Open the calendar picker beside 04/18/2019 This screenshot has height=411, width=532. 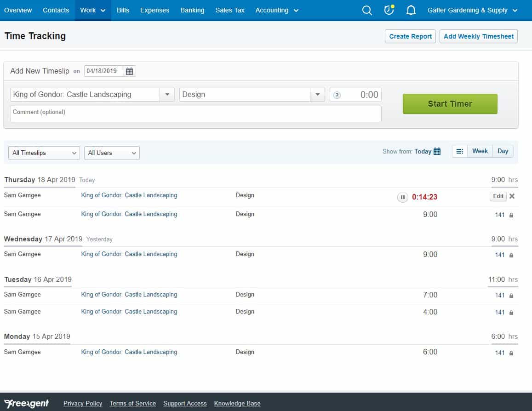[x=129, y=71]
